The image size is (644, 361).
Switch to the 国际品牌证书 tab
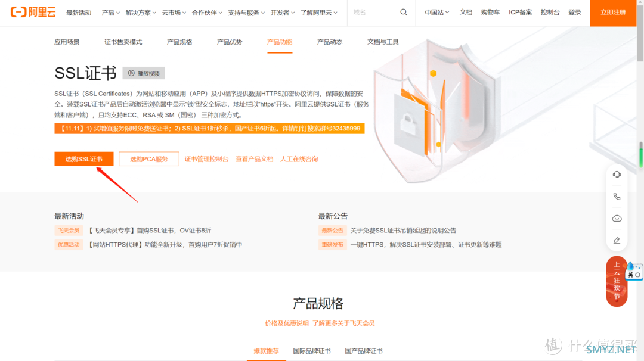click(x=312, y=351)
